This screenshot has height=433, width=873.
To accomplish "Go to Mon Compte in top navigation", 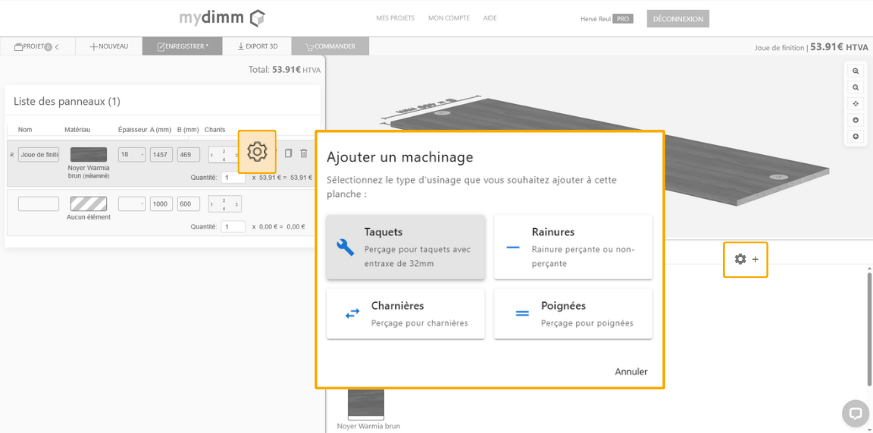I will point(449,18).
